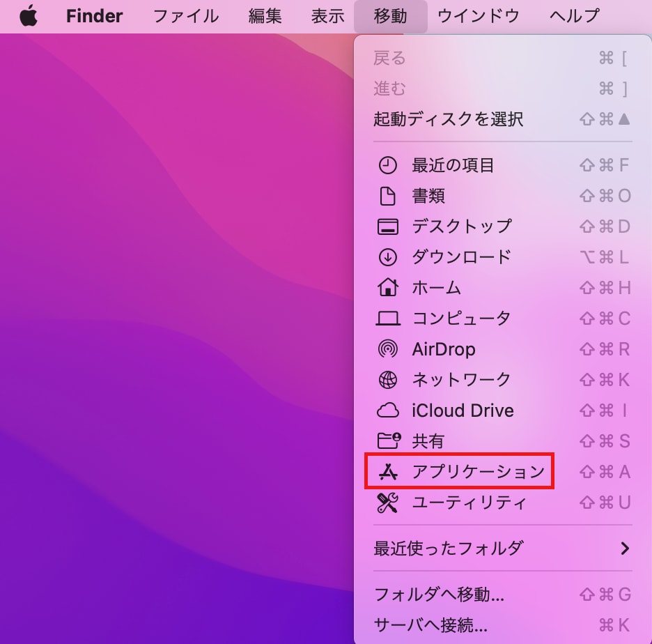
Task: Open the 編集 menu
Action: 265,16
